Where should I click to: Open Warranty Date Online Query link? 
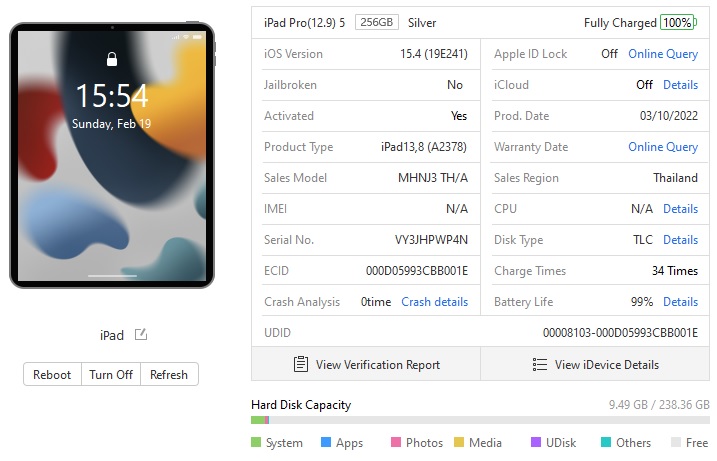(663, 147)
